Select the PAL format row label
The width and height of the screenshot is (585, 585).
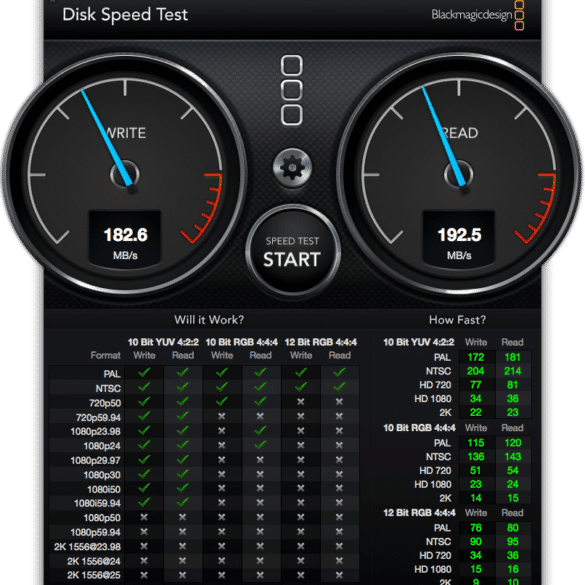(x=112, y=374)
